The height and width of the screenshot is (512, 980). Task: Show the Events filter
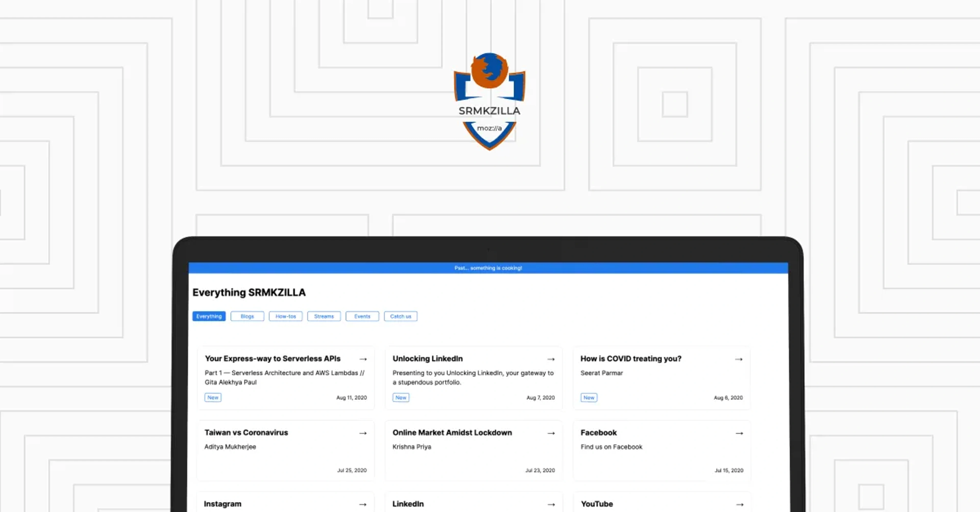[362, 316]
